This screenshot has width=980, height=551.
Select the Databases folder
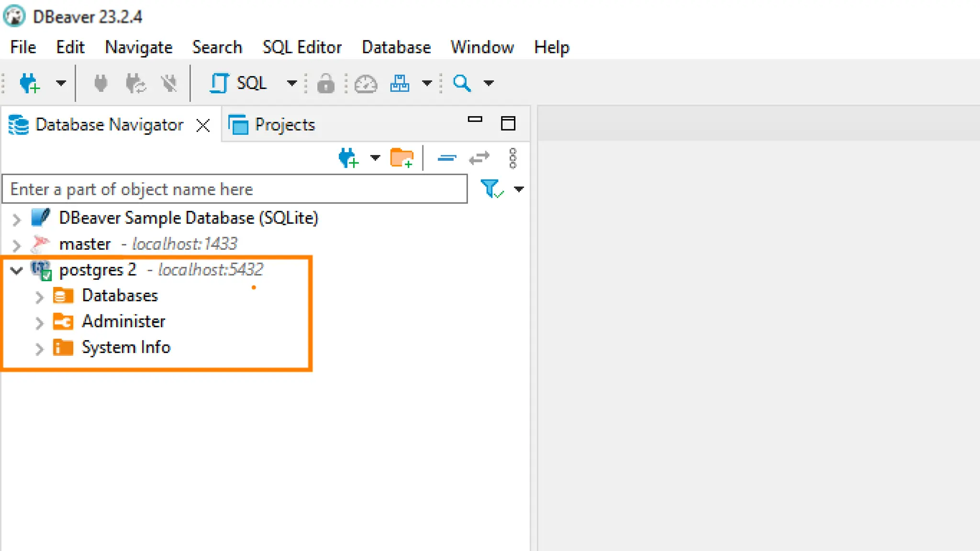pyautogui.click(x=120, y=296)
